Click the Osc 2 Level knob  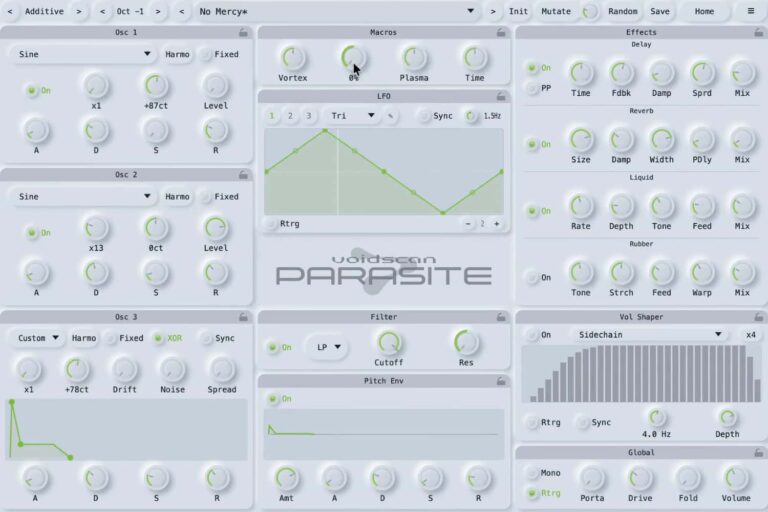coord(216,228)
